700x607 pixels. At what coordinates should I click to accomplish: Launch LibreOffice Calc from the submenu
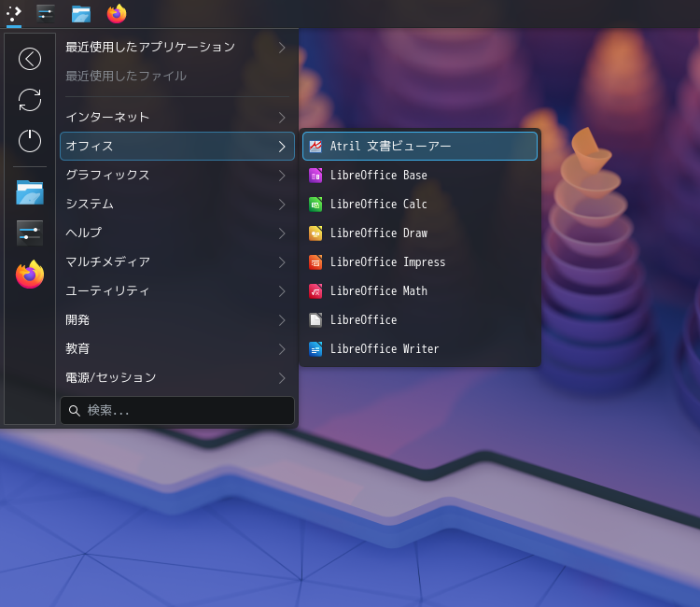[x=420, y=205]
